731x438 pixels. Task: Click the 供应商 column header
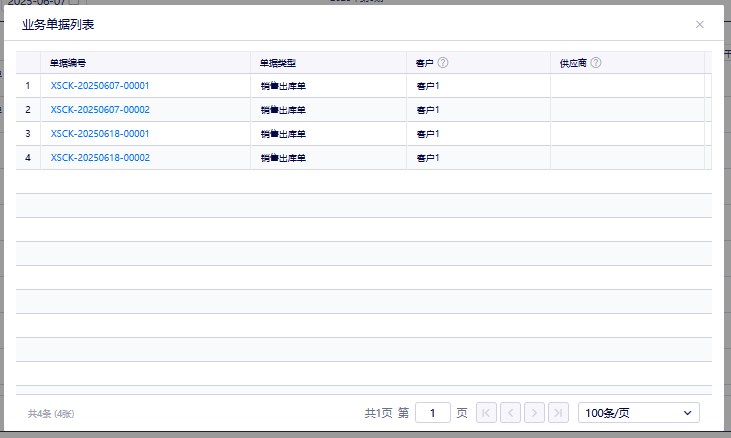coord(573,63)
